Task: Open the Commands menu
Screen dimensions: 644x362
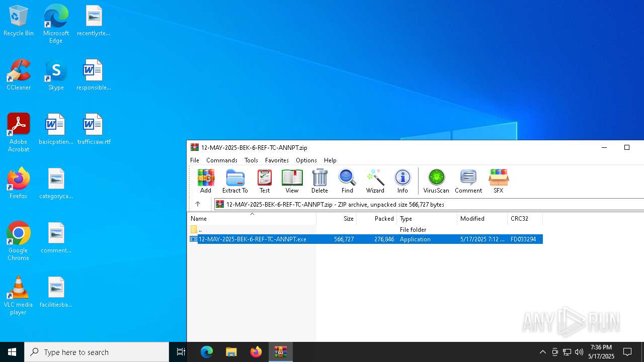Action: point(222,160)
